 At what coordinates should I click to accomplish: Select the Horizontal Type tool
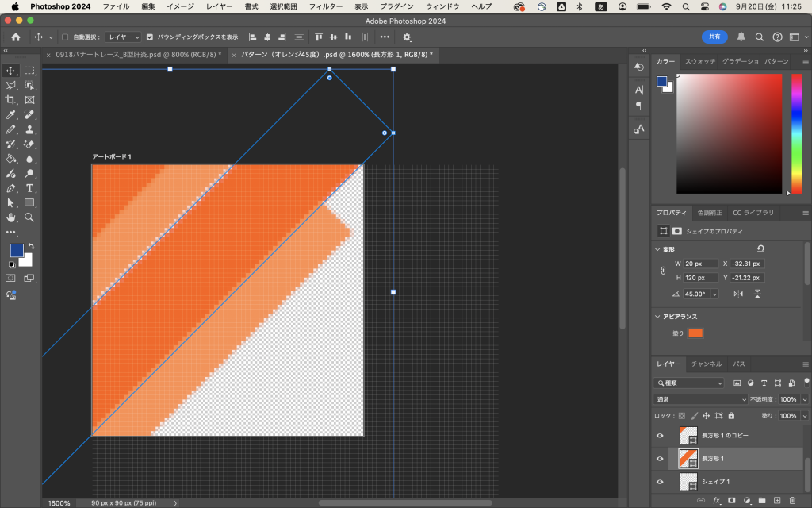pyautogui.click(x=29, y=188)
